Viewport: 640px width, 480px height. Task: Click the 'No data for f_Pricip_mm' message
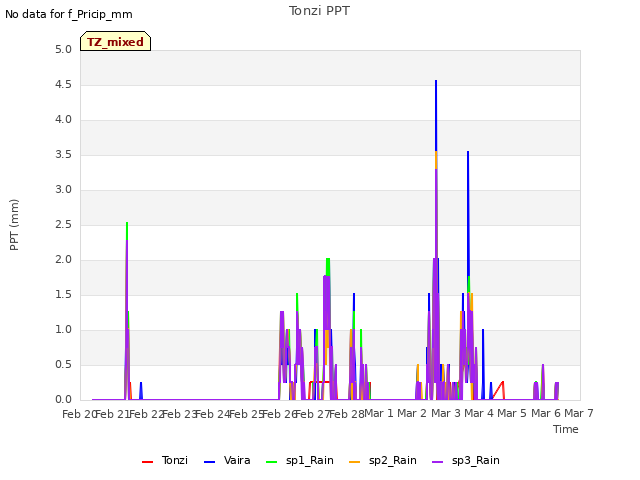click(69, 14)
